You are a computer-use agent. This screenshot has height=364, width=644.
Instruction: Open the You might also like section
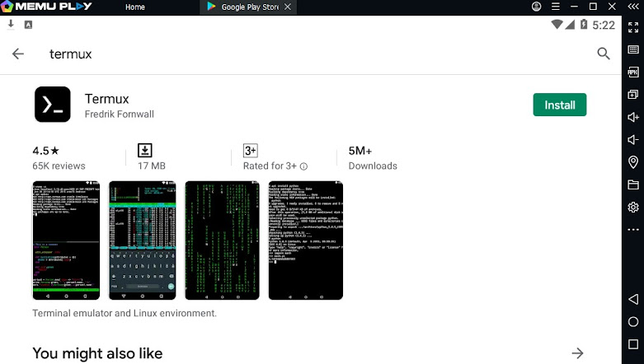[97, 353]
